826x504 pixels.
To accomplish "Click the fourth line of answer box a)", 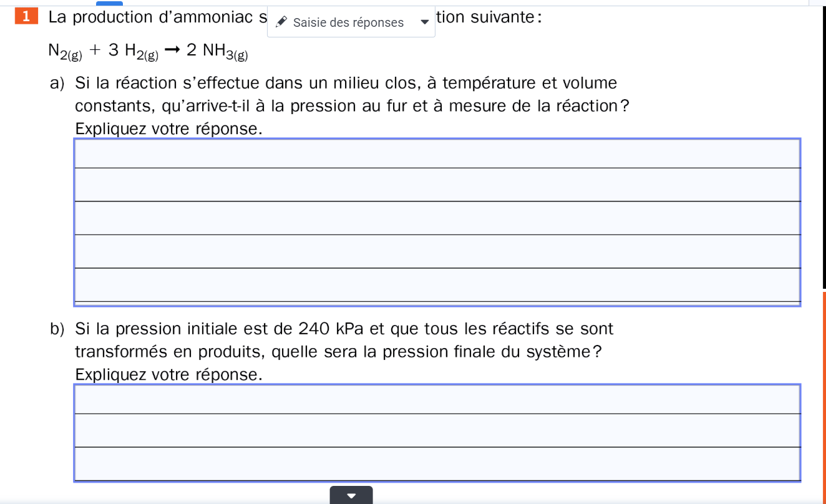I will [437, 252].
